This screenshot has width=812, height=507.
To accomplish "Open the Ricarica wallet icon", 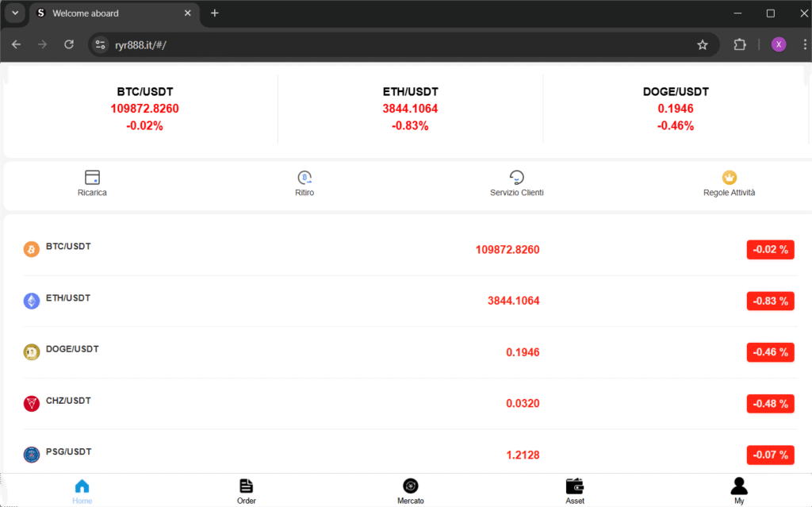I will (92, 177).
